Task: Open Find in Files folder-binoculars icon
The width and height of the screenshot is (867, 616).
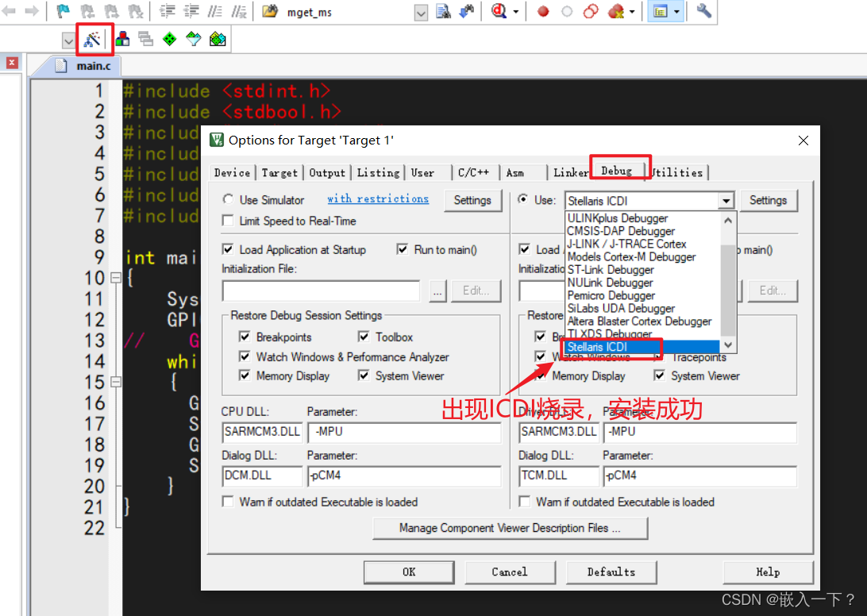Action: (x=270, y=10)
